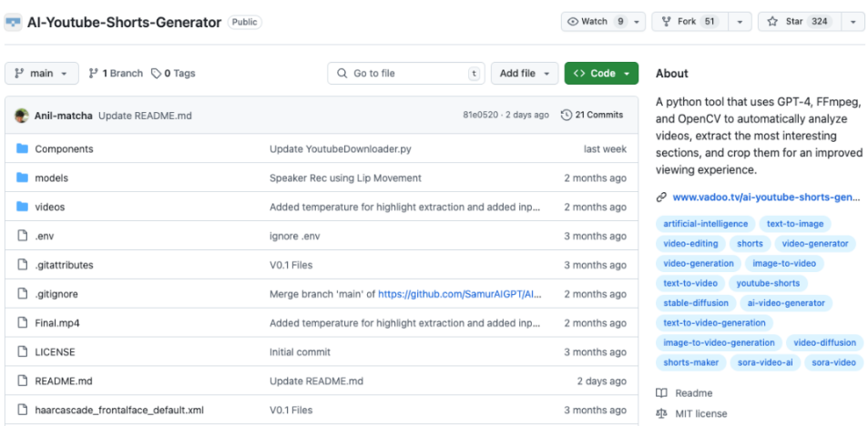The image size is (868, 426).
Task: Click the Components folder icon
Action: (22, 148)
